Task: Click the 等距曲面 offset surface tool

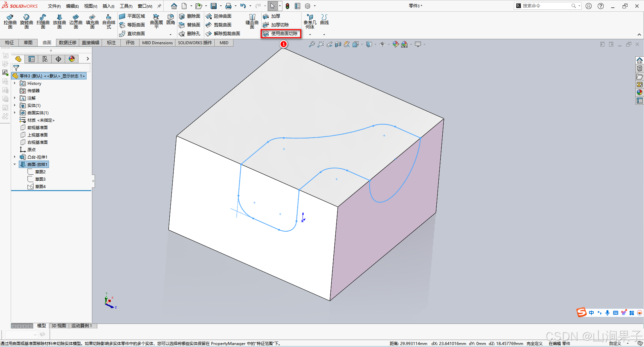Action: coord(132,25)
